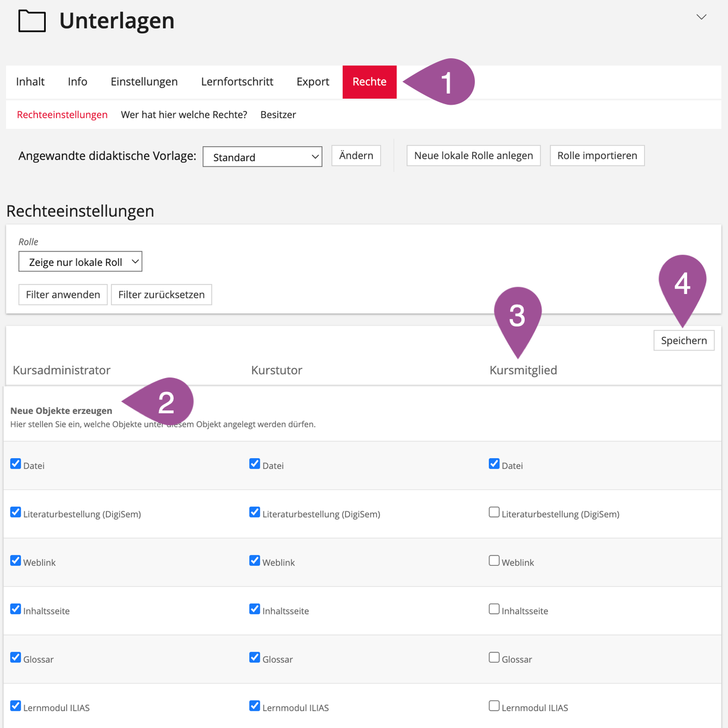
Task: Expand the chevron at top right
Action: pyautogui.click(x=701, y=17)
